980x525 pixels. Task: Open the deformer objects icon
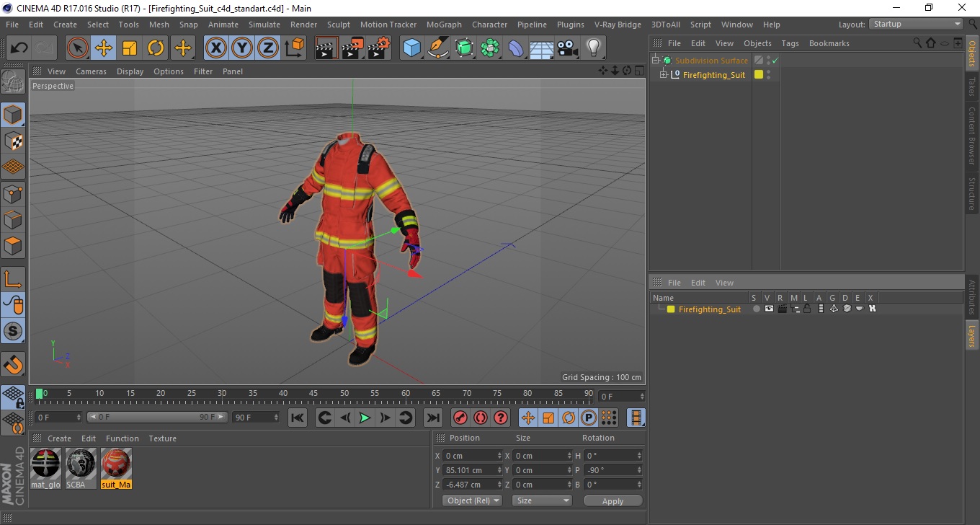coord(516,48)
